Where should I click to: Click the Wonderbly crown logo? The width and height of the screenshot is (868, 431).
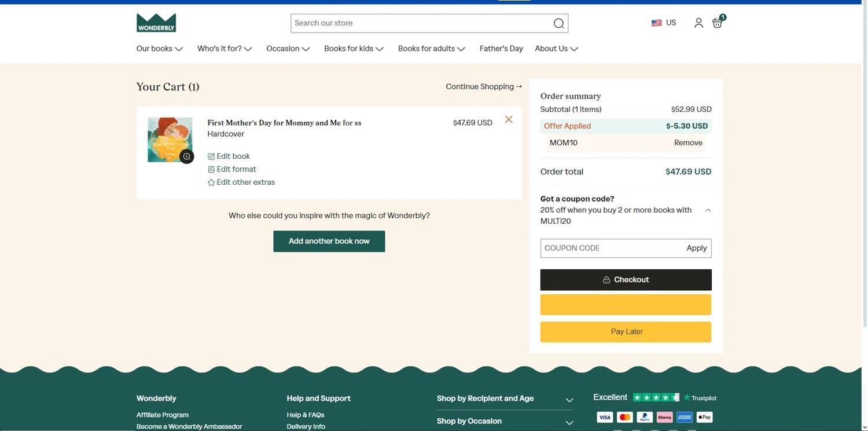coord(156,23)
